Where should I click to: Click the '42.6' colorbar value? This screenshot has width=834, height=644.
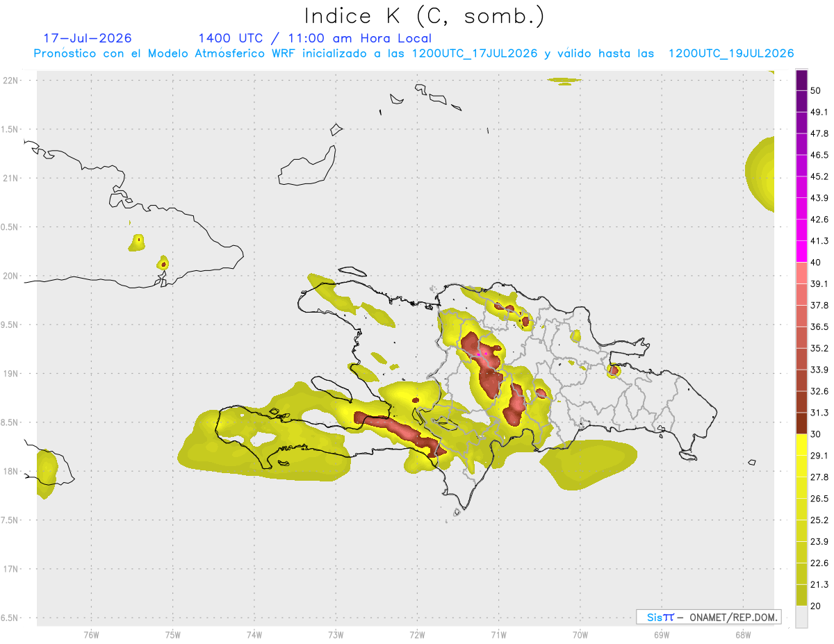point(819,220)
